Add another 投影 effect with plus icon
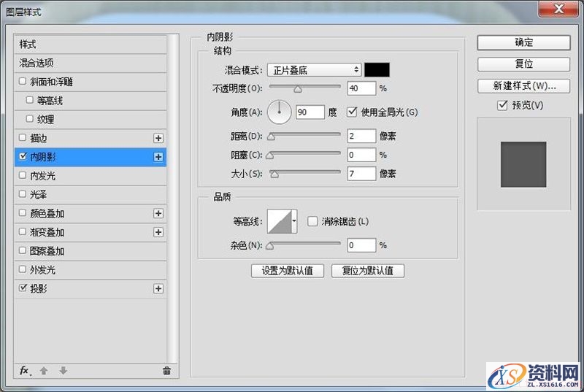The width and height of the screenshot is (584, 392). pyautogui.click(x=158, y=288)
